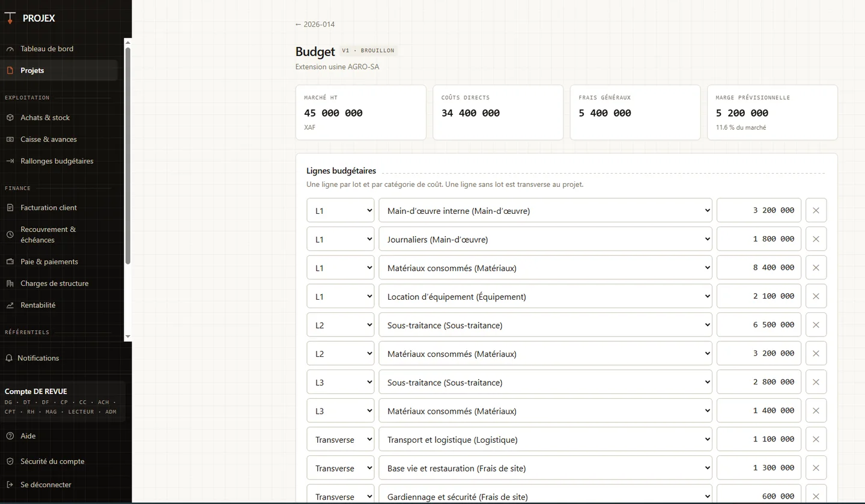This screenshot has height=504, width=865.
Task: Click the V1 · BROUILLON status badge
Action: (x=368, y=51)
